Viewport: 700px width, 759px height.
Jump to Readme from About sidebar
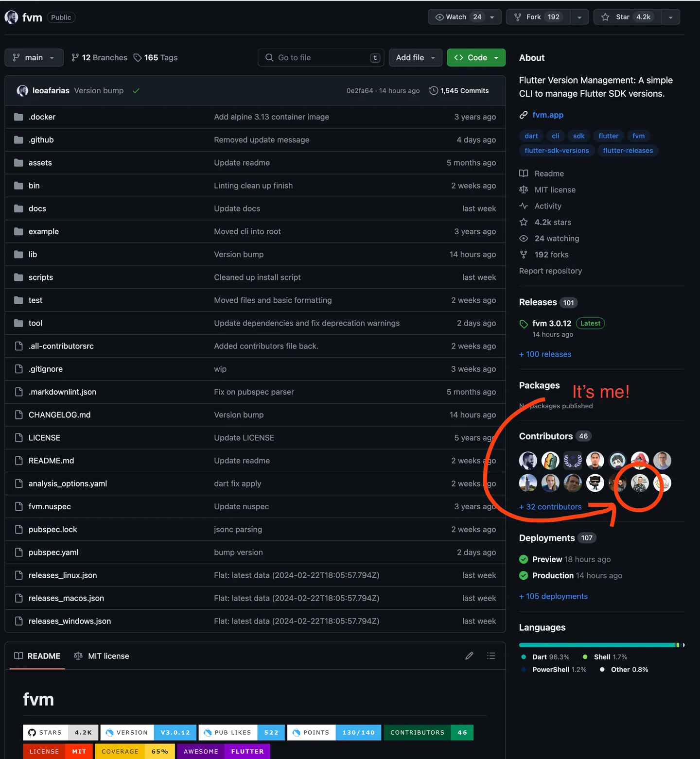pos(549,173)
